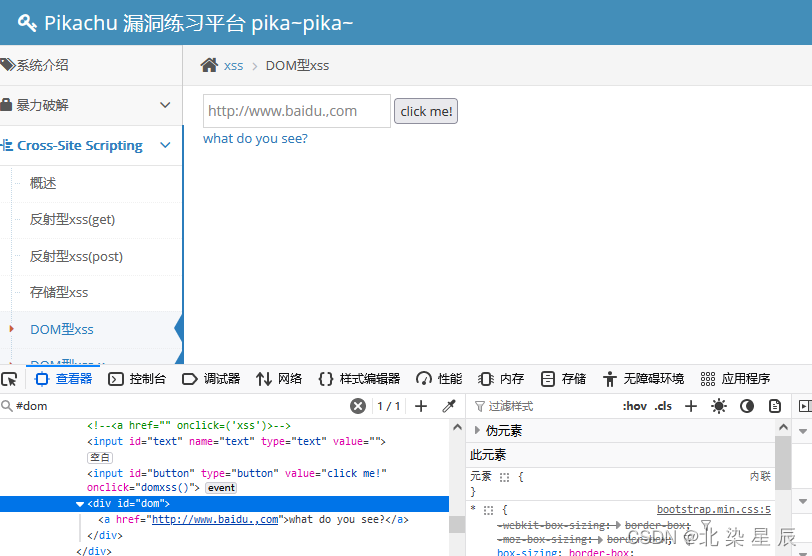Click the 空白 whitespace badge in markup
This screenshot has height=556, width=812.
[x=99, y=458]
